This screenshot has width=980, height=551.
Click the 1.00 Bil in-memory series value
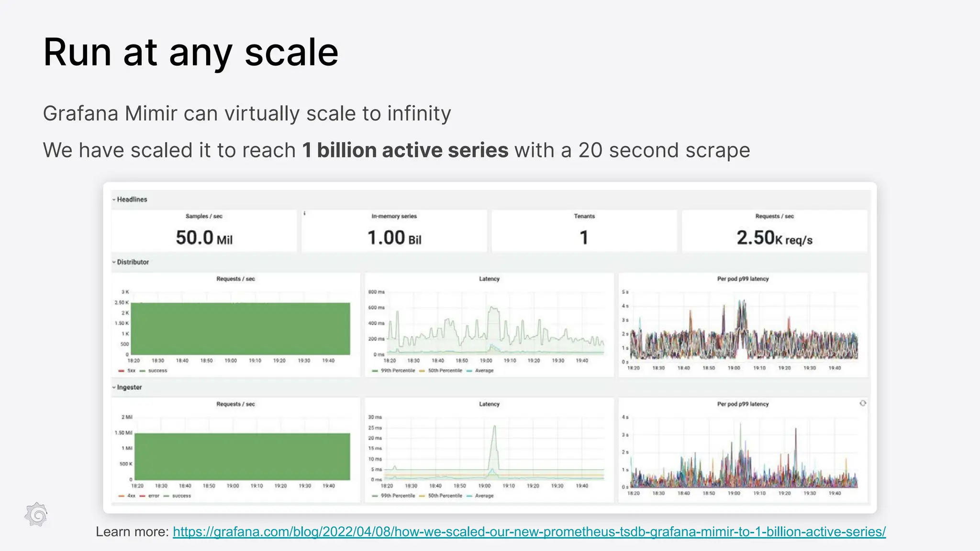tap(394, 238)
